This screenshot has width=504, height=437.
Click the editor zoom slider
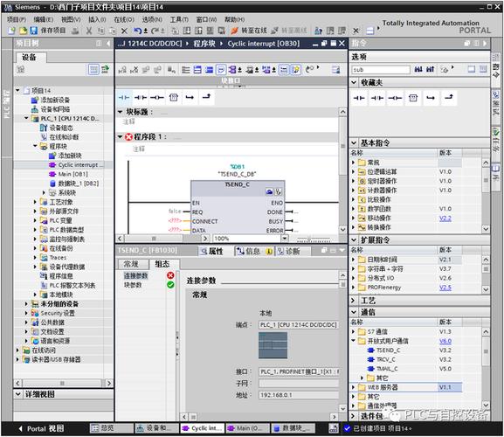point(314,239)
